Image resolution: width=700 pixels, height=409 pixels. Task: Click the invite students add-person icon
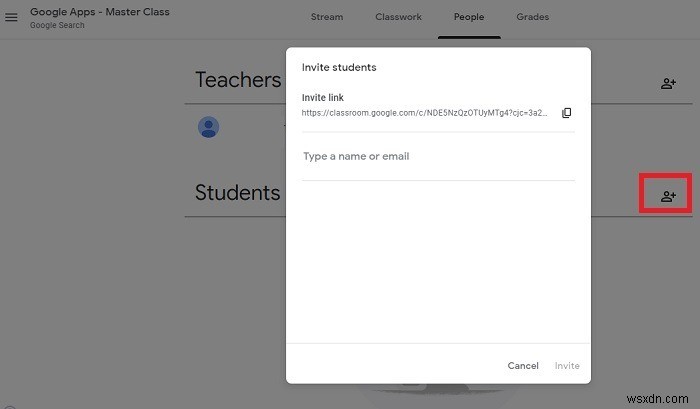point(668,196)
